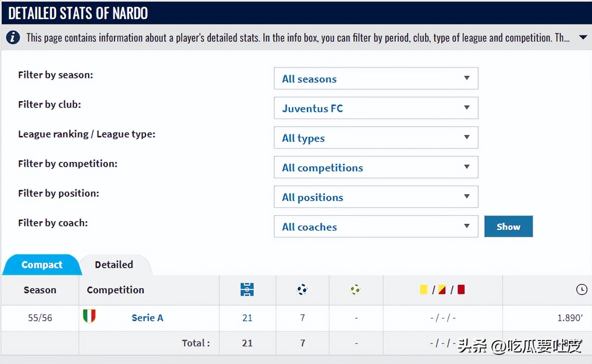The height and width of the screenshot is (364, 592).
Task: Switch to the Compact tab
Action: point(42,265)
